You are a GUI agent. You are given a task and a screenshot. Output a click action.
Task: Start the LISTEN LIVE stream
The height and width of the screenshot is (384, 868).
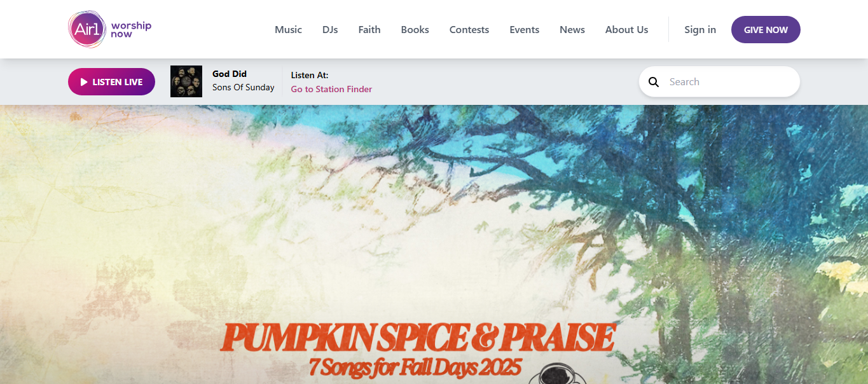[x=111, y=82]
